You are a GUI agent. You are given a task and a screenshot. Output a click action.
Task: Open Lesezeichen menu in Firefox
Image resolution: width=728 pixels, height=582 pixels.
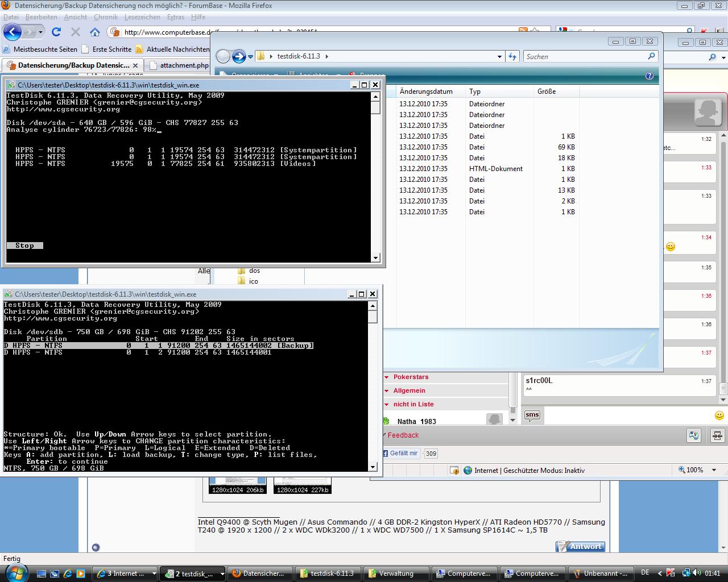pos(142,17)
